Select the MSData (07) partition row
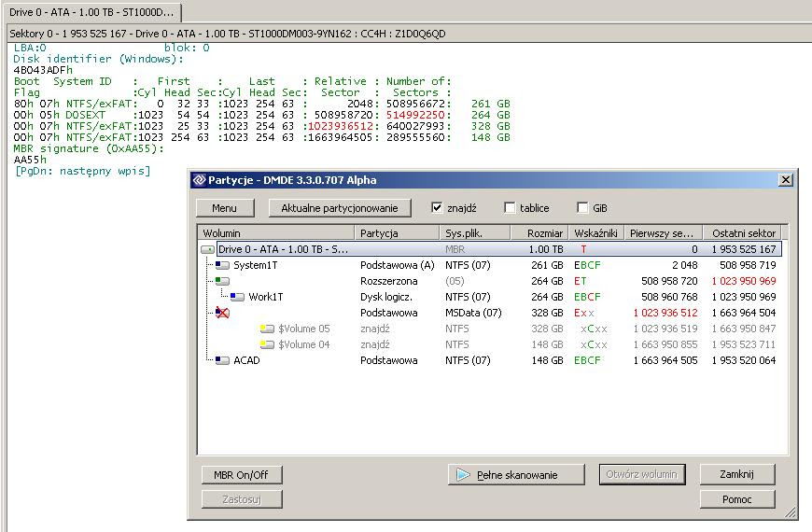The height and width of the screenshot is (532, 812). [490, 313]
